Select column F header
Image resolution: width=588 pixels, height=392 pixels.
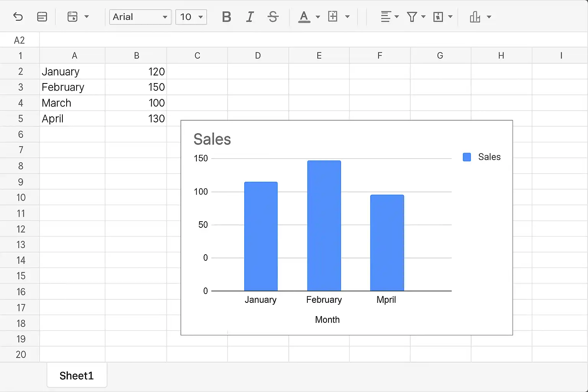(380, 56)
